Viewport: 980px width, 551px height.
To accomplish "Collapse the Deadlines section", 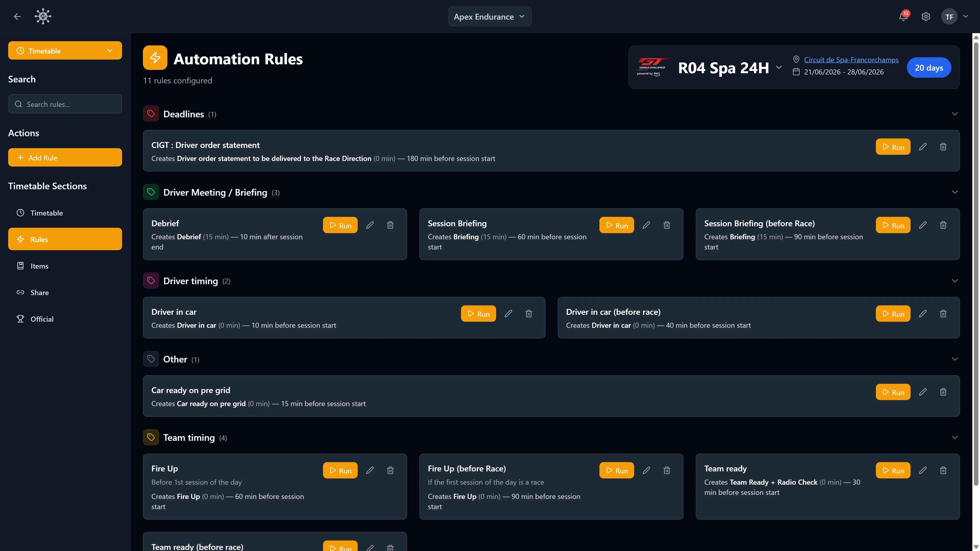I will (x=954, y=114).
